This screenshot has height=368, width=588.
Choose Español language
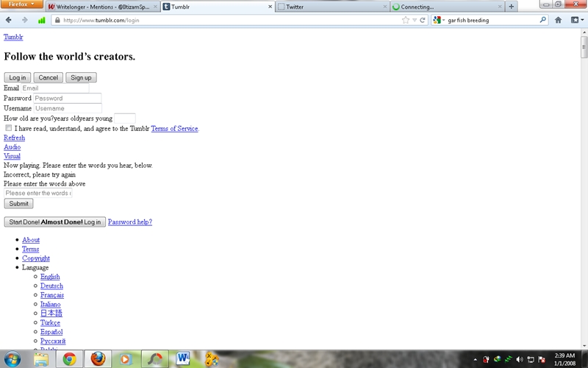51,332
